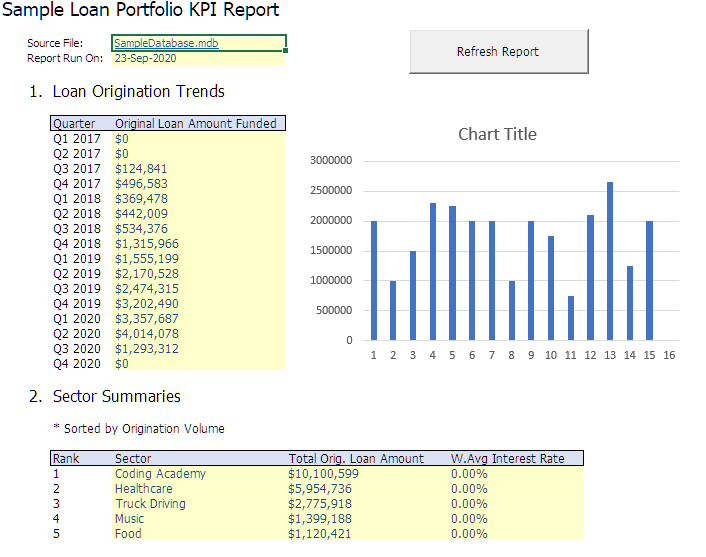The height and width of the screenshot is (557, 706).
Task: Select the Healthcare sector cell
Action: [144, 489]
